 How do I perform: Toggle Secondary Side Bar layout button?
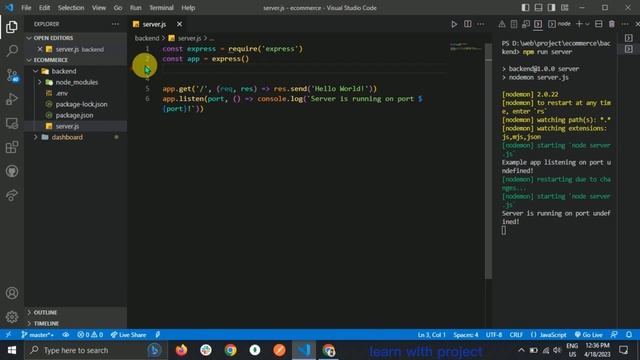(551, 8)
